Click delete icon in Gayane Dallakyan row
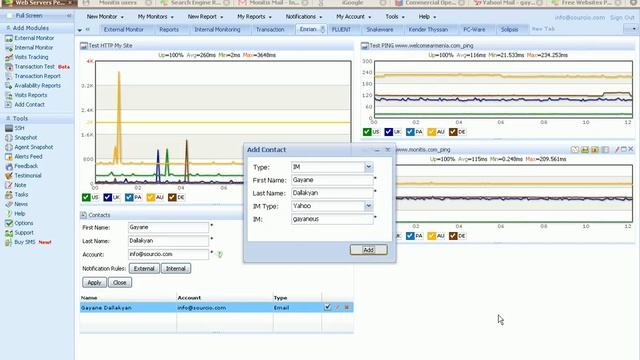The image size is (640, 360). (x=347, y=307)
